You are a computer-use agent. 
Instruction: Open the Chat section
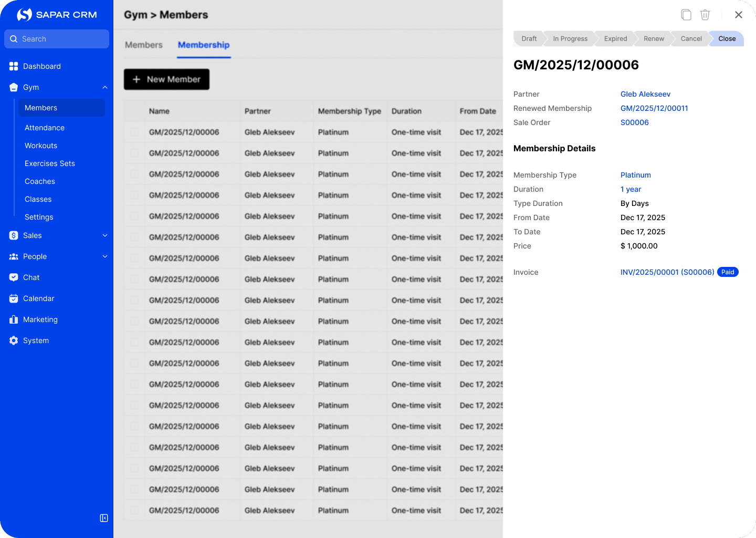pos(31,277)
